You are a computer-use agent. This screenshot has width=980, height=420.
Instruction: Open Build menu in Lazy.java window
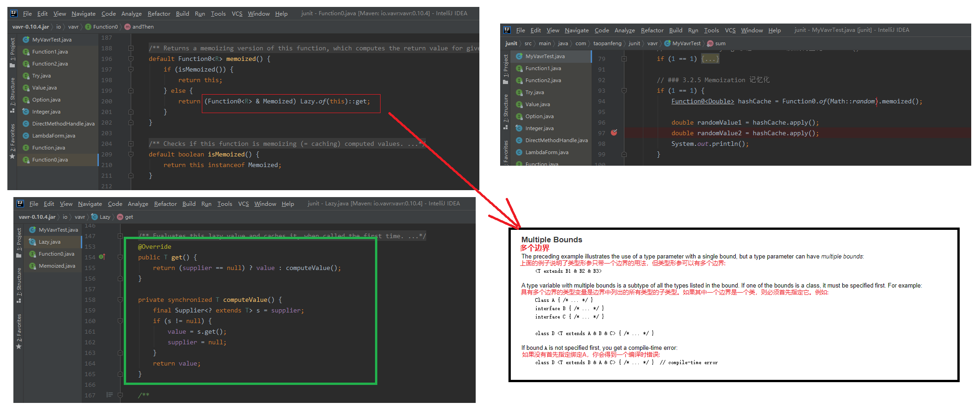(x=189, y=204)
